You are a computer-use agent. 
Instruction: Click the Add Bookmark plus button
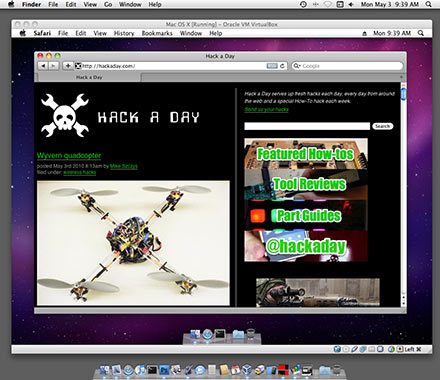(x=68, y=66)
